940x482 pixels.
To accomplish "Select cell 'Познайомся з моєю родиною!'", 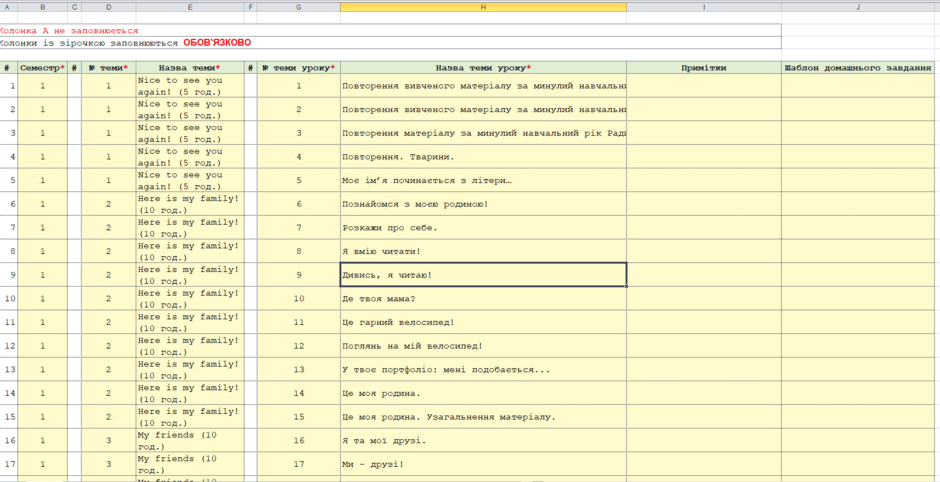I will coord(483,204).
